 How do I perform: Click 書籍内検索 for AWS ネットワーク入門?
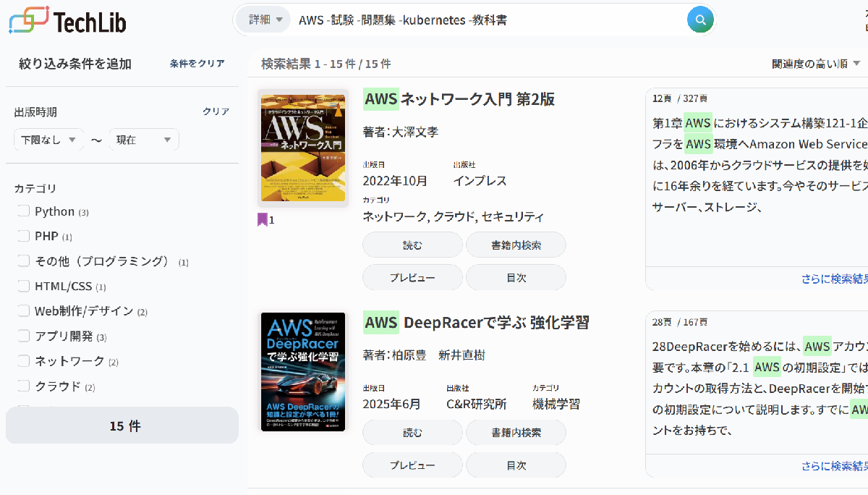(x=516, y=245)
